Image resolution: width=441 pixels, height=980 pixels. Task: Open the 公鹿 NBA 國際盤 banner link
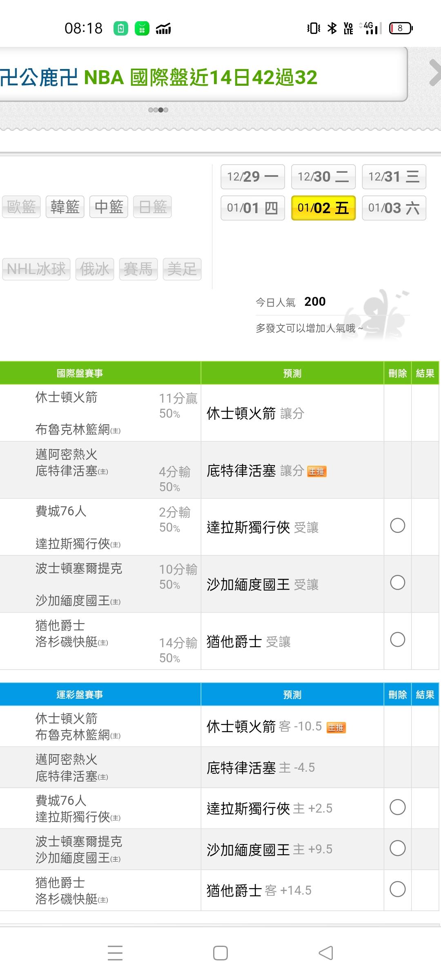click(159, 77)
